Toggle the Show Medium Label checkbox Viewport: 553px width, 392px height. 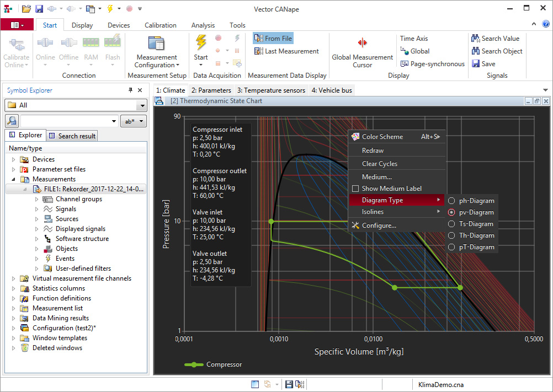tap(355, 189)
